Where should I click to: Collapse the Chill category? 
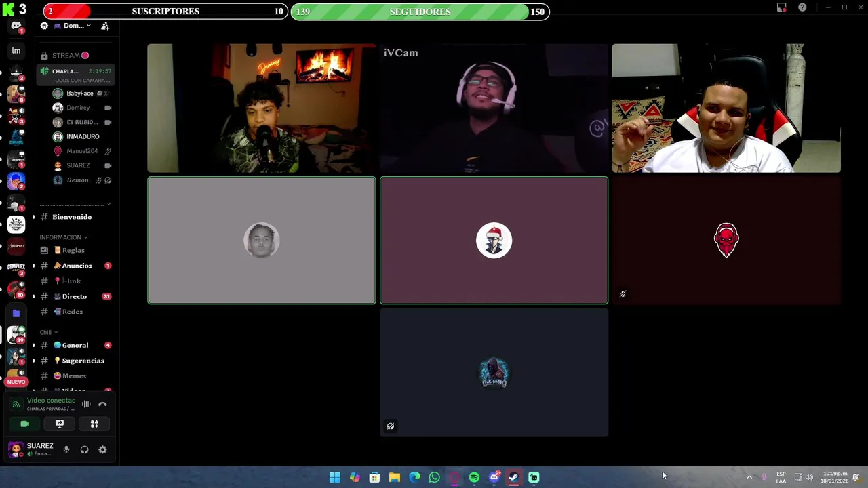pos(48,333)
